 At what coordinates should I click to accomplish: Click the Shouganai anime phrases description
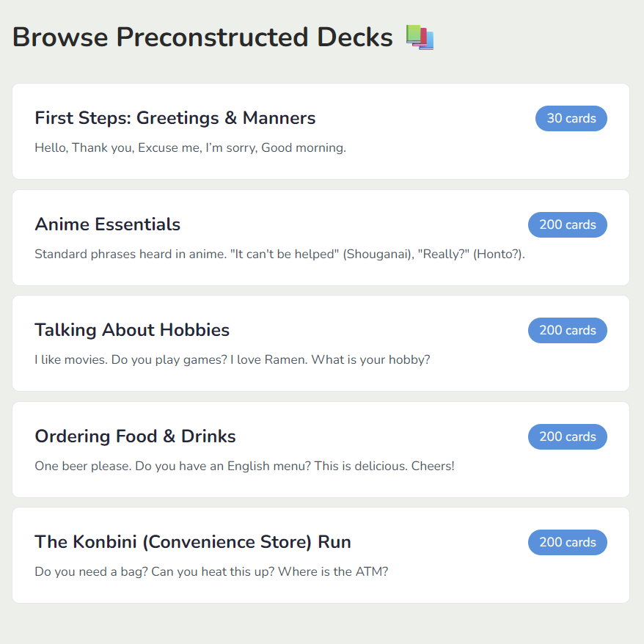pos(279,255)
